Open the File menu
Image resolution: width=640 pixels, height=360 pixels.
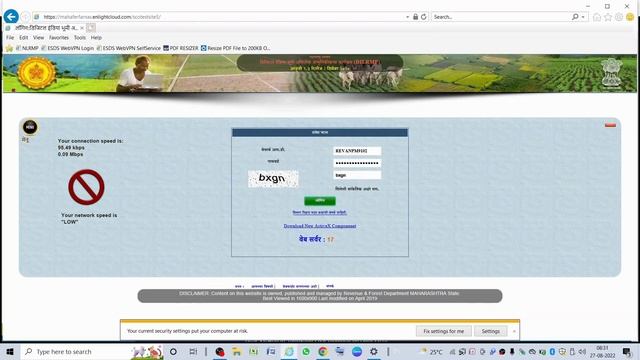coord(10,38)
